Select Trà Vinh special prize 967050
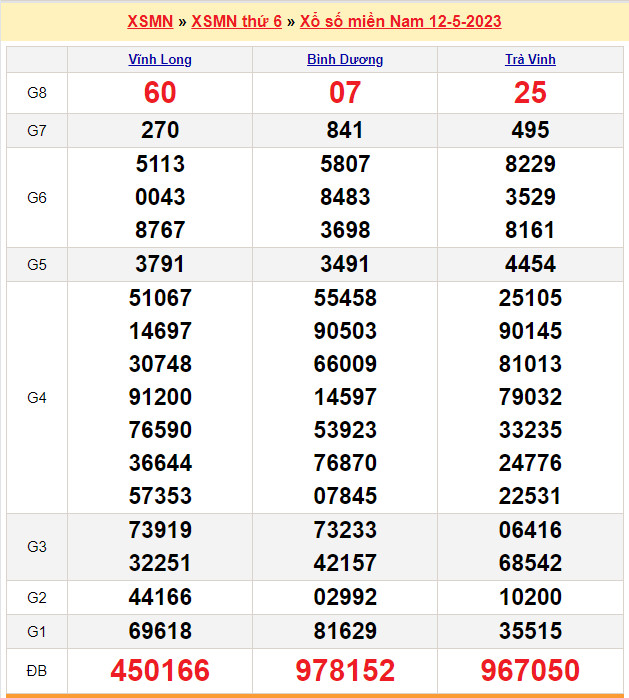The width and height of the screenshot is (629, 698). [x=530, y=670]
